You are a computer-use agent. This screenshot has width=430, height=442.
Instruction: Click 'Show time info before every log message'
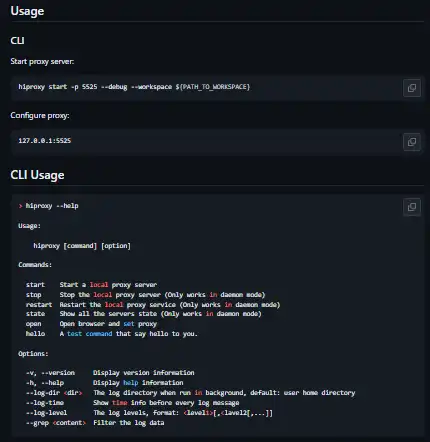tap(166, 403)
